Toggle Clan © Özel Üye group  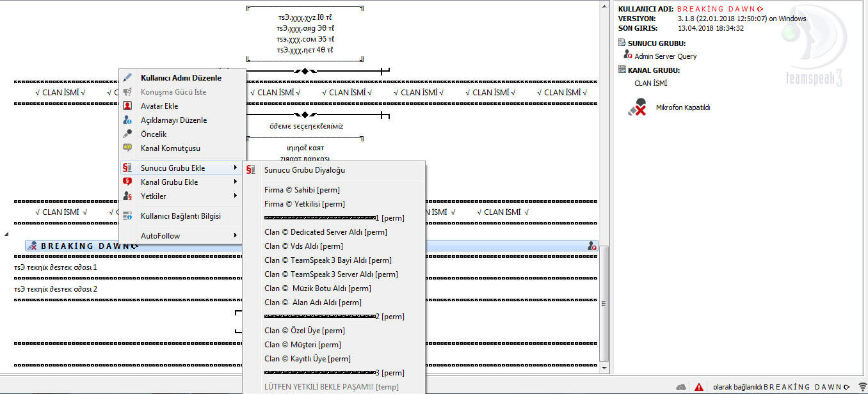pos(334,331)
